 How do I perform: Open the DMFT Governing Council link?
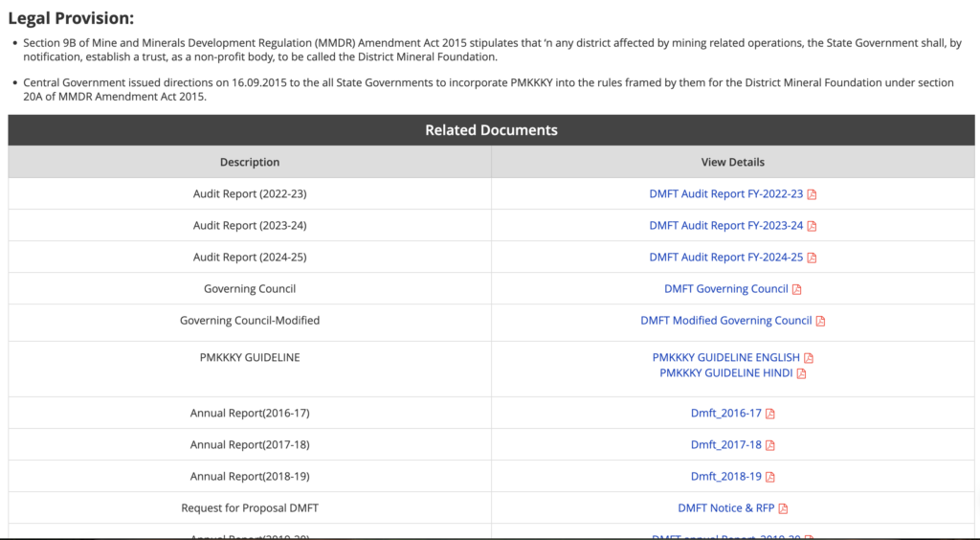coord(725,289)
